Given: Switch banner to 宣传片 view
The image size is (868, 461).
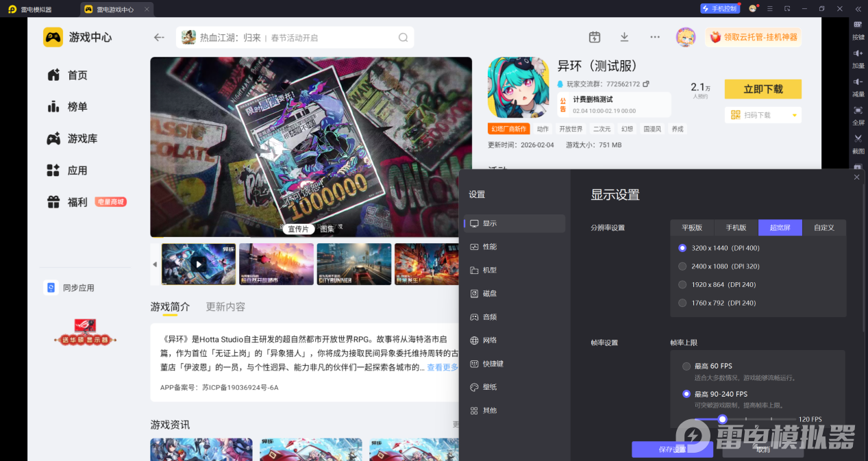Looking at the screenshot, I should click(x=298, y=229).
